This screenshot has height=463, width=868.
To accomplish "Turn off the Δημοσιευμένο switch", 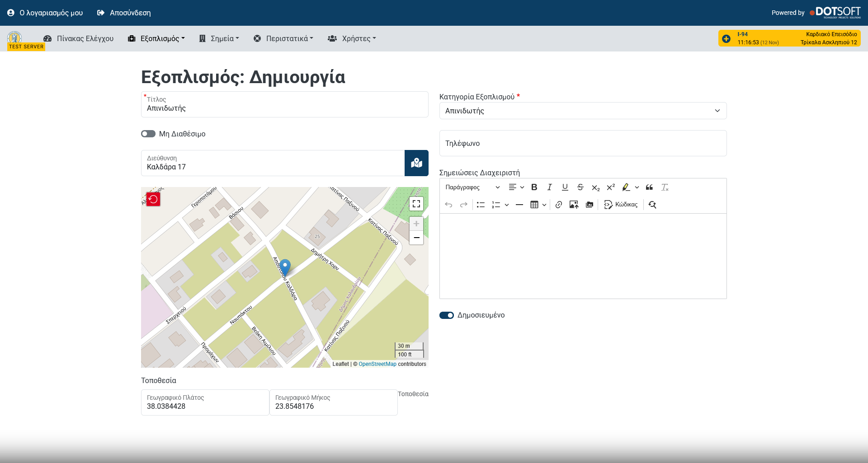I will [447, 315].
